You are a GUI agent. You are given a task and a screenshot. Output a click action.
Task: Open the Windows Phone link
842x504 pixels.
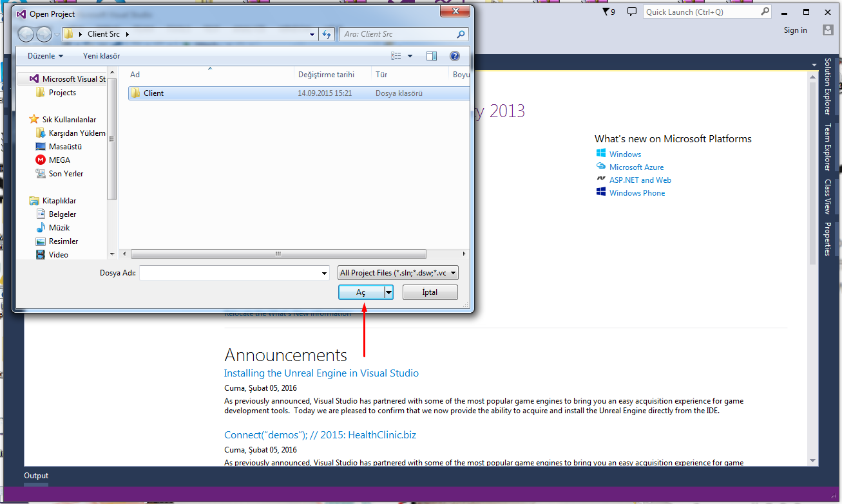click(x=637, y=193)
